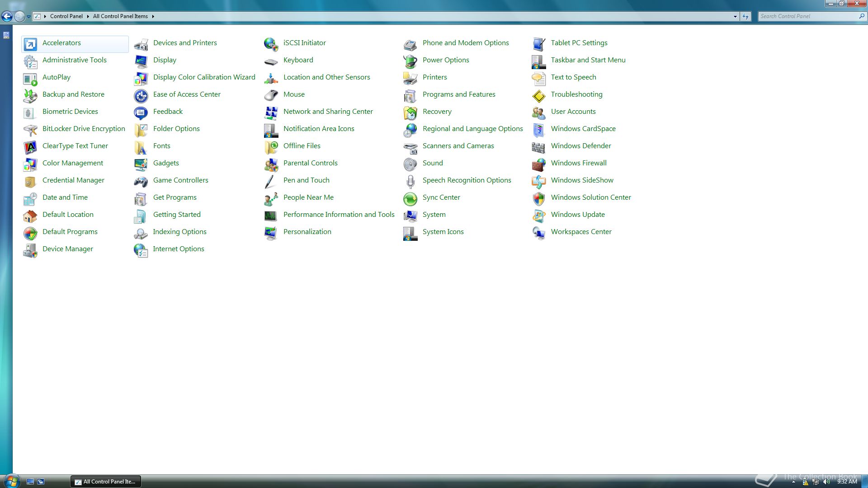
Task: Open the address bar history dropdown
Action: [x=735, y=16]
